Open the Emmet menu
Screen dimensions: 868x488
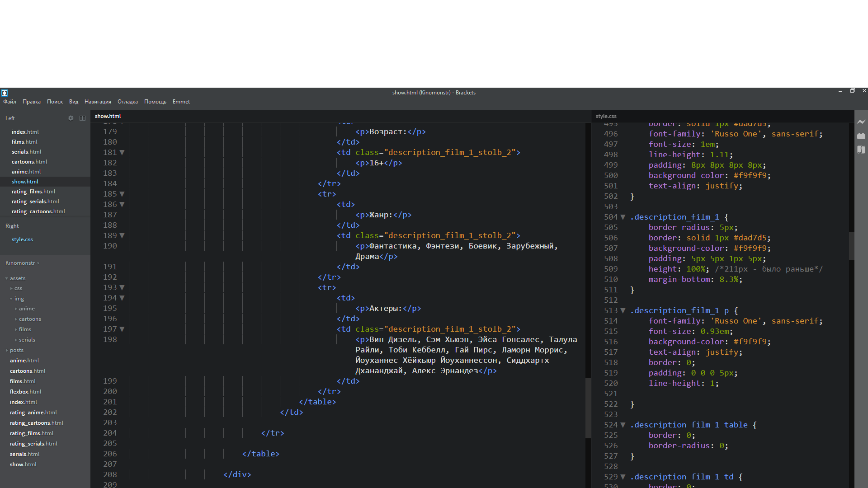point(181,102)
